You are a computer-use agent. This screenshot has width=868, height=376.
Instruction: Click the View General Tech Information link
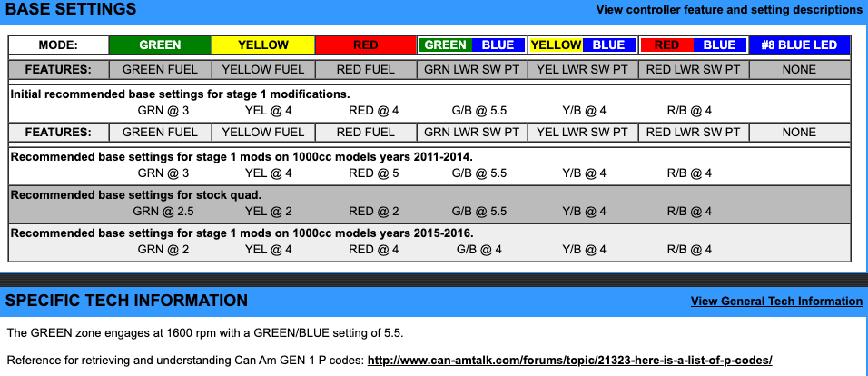776,302
